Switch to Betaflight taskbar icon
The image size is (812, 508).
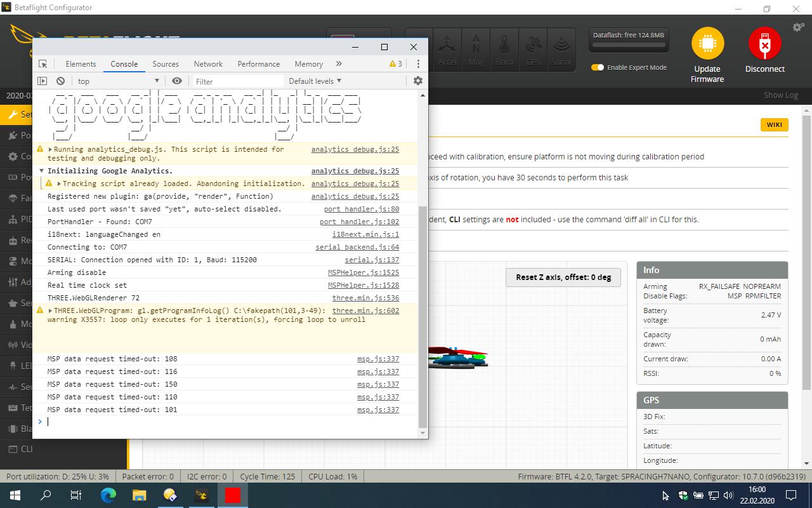pos(202,495)
